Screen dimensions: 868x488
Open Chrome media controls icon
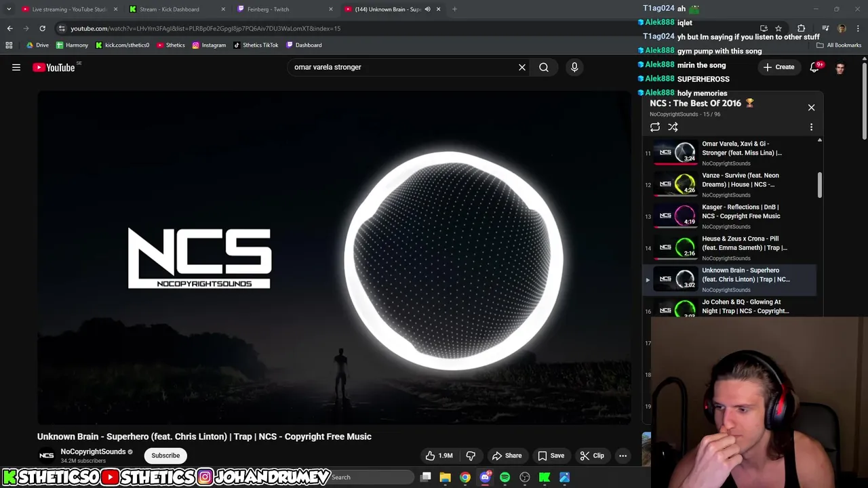(825, 28)
